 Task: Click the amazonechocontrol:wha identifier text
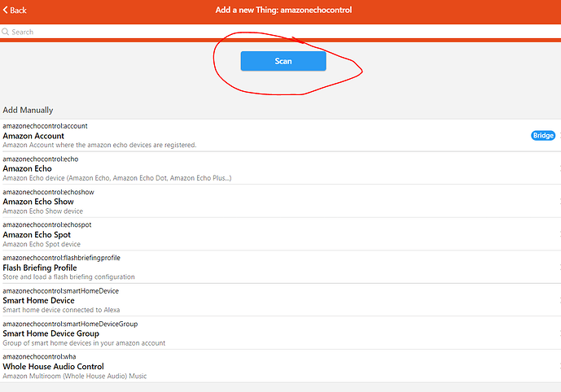[x=39, y=357]
